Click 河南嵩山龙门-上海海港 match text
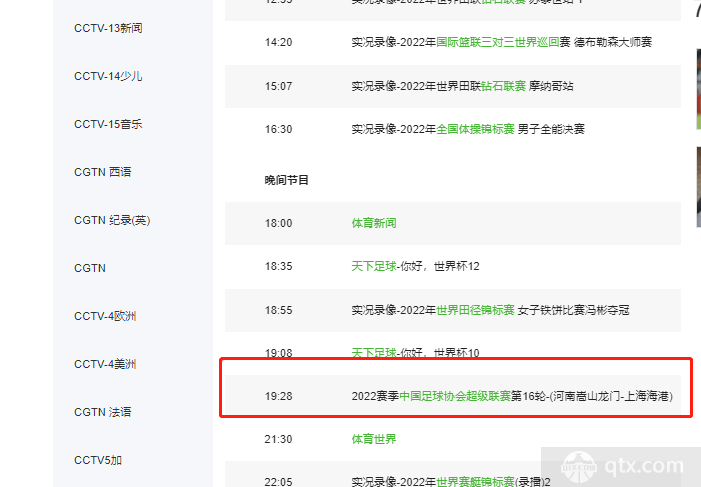This screenshot has width=701, height=487. pyautogui.click(x=611, y=396)
